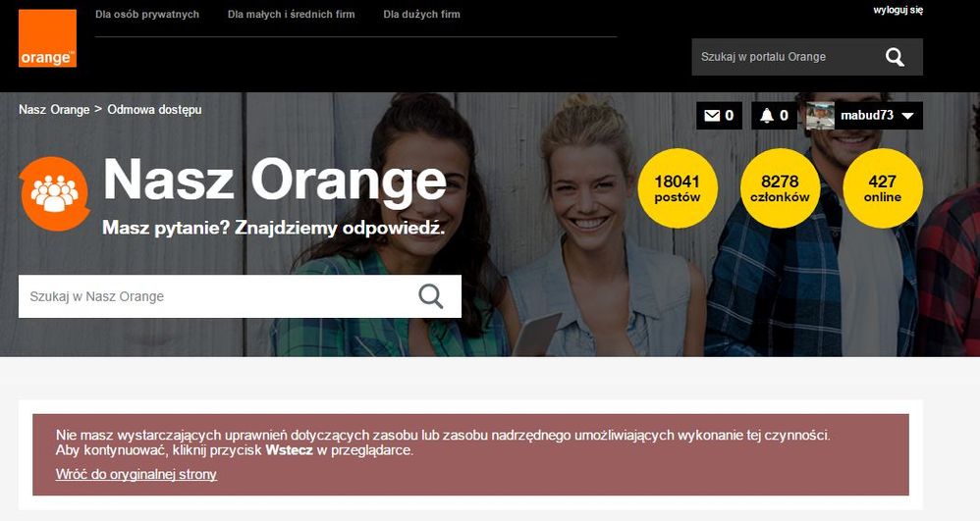
Task: Click the mabud73 avatar thumbnail
Action: click(x=820, y=116)
